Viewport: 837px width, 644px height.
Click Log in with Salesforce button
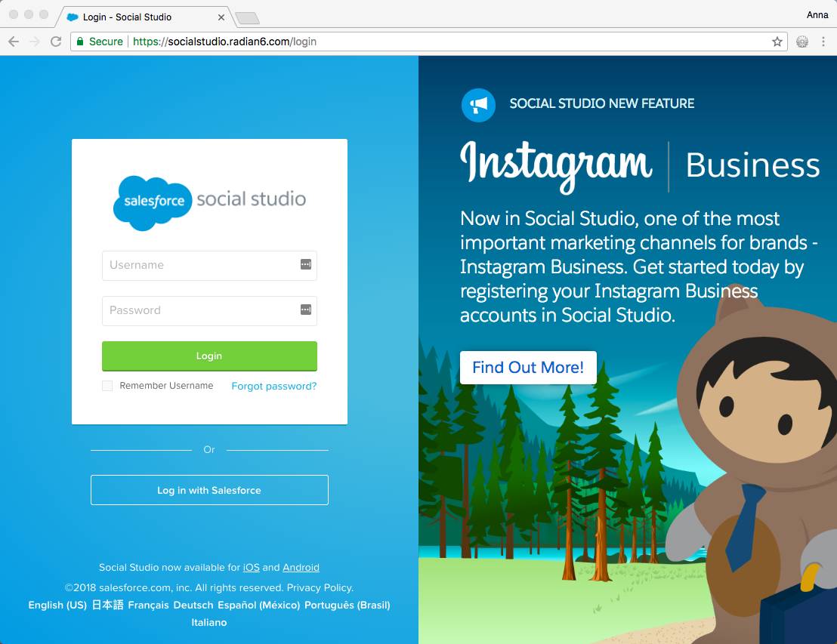tap(209, 490)
